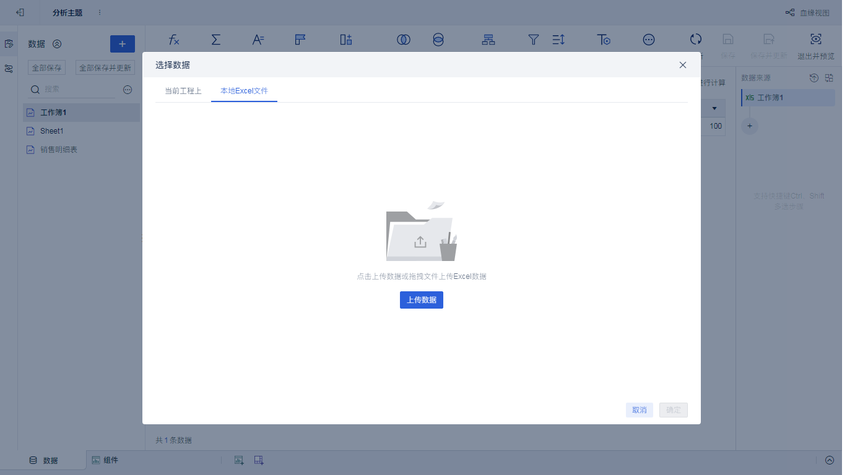Click the formula fx icon in toolbar
This screenshot has height=475, width=868.
click(x=174, y=40)
